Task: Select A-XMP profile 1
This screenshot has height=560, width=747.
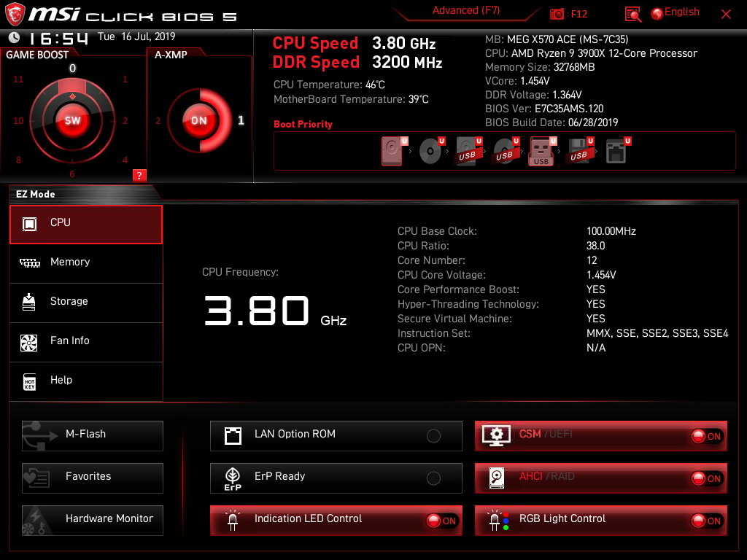Action: [241, 120]
